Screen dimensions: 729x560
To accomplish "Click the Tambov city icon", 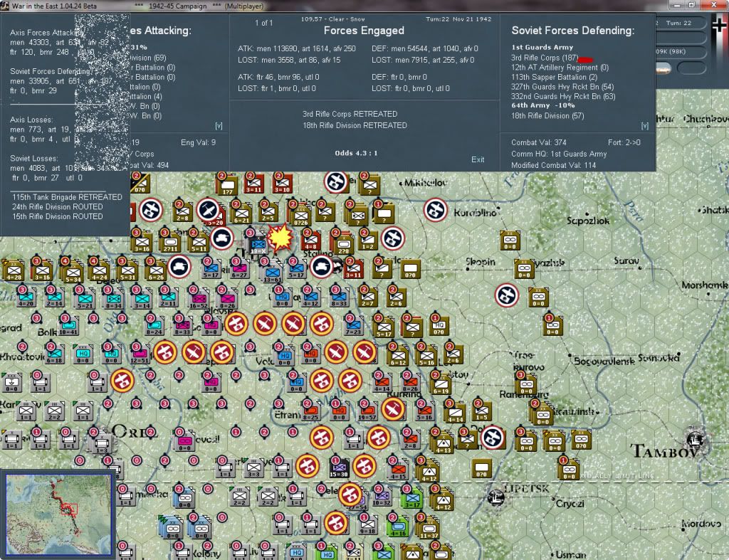I will pyautogui.click(x=695, y=439).
